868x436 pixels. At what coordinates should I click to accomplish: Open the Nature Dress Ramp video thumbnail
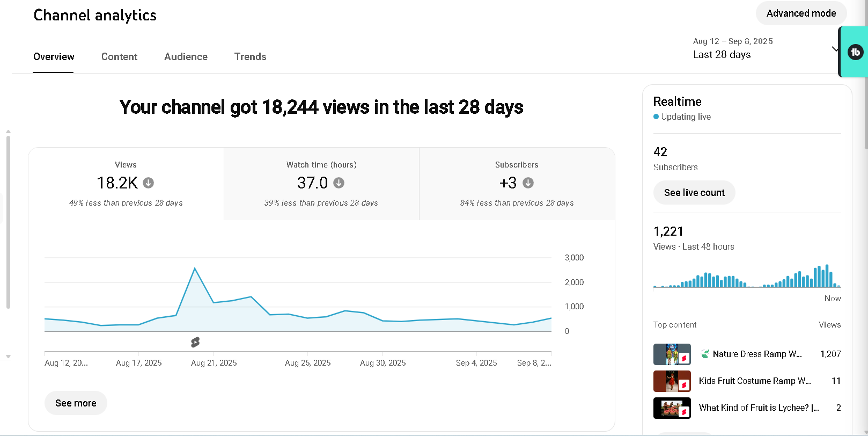pos(672,354)
